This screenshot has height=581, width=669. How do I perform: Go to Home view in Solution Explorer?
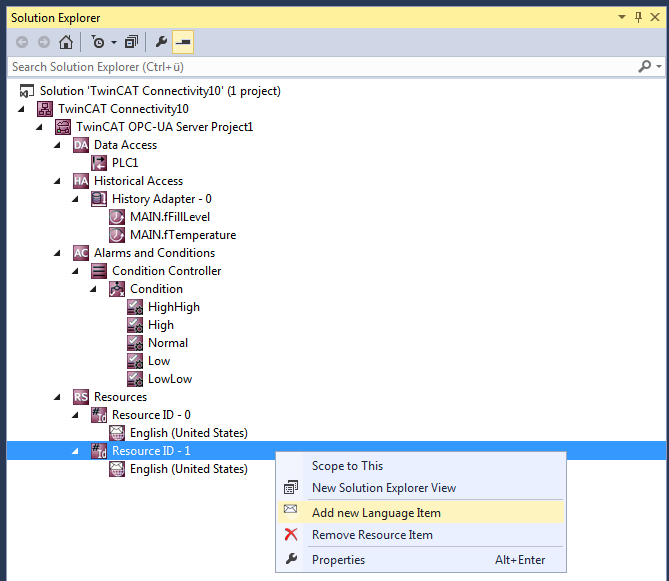(66, 42)
